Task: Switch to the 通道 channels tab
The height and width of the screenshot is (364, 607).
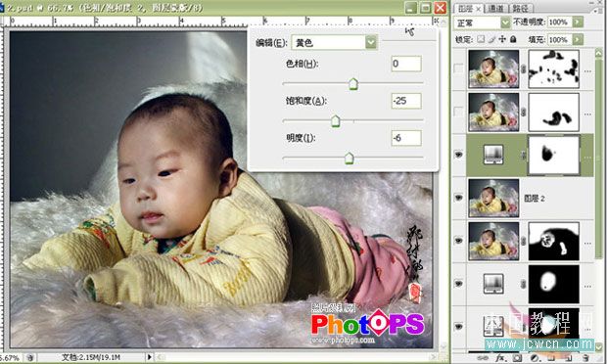Action: tap(496, 8)
